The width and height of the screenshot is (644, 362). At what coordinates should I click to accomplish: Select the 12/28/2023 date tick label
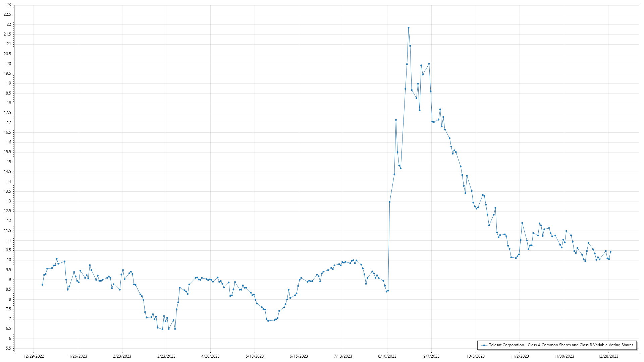(x=608, y=356)
